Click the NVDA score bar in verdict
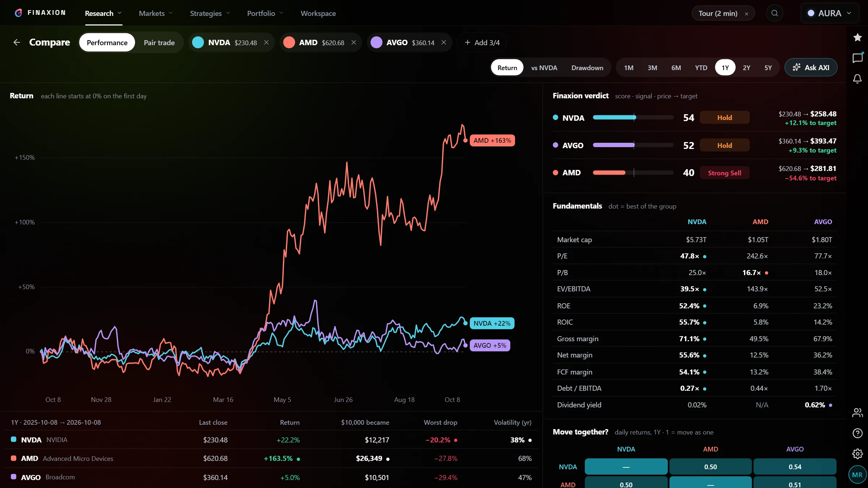The height and width of the screenshot is (488, 868). coord(633,117)
